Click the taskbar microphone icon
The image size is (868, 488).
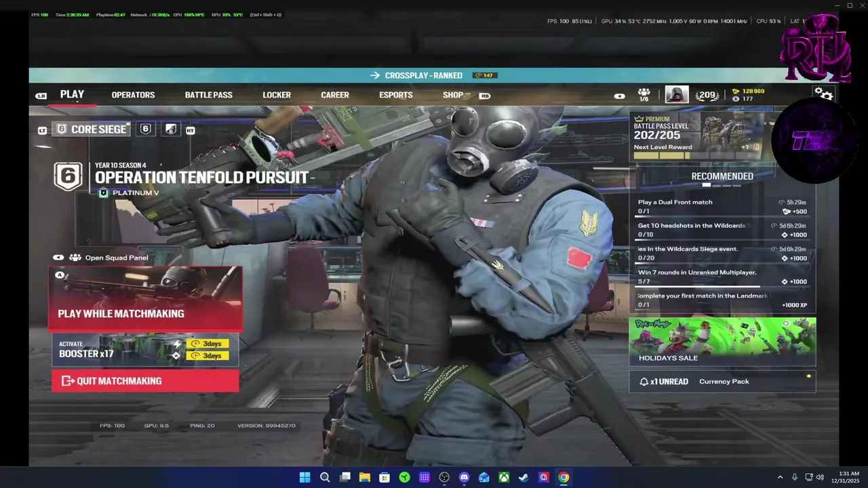[795, 477]
